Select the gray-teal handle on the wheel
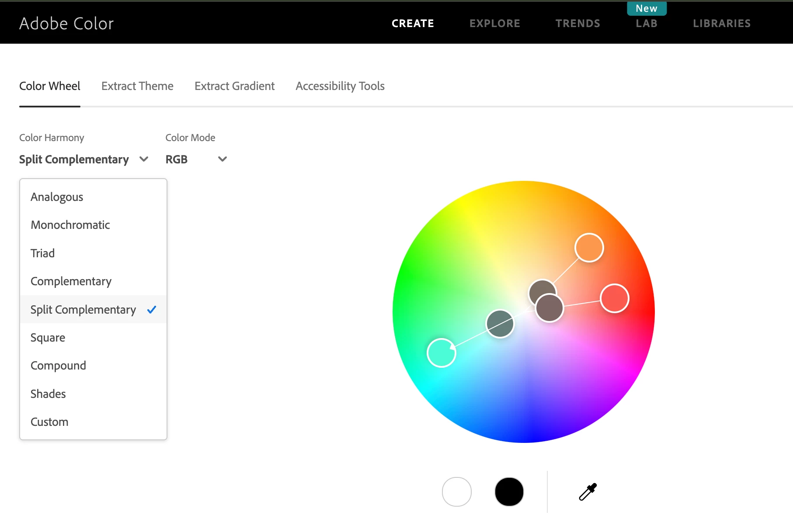The height and width of the screenshot is (532, 793). point(500,324)
